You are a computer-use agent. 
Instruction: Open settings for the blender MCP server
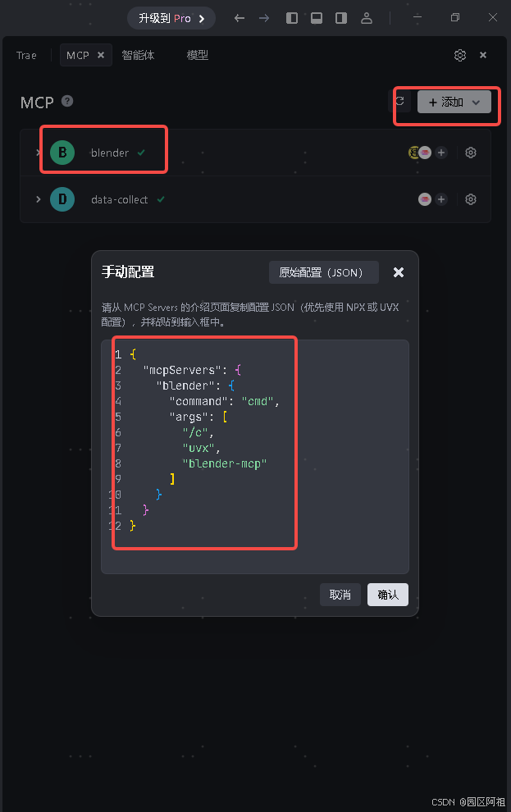point(470,152)
